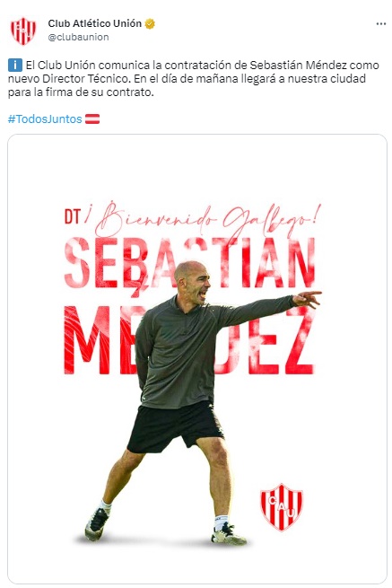The width and height of the screenshot is (392, 588).
Task: Click the ¡Bienvenido Gallego! script text
Action: (x=205, y=219)
